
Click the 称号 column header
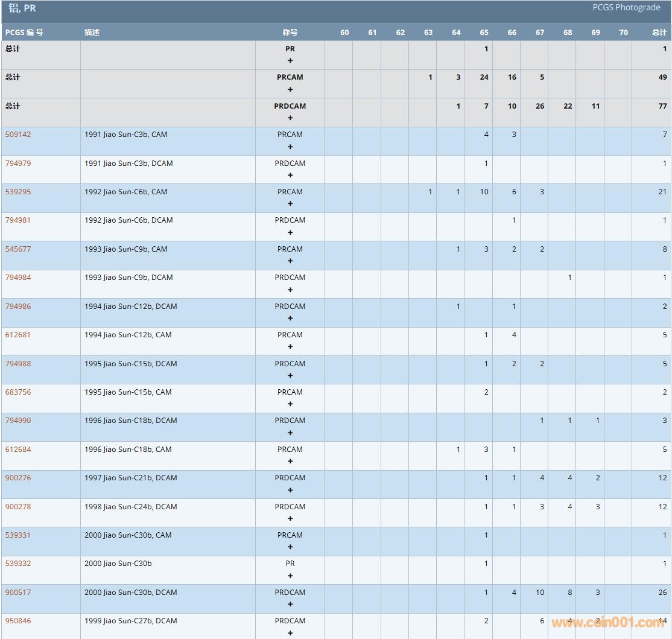(x=290, y=33)
